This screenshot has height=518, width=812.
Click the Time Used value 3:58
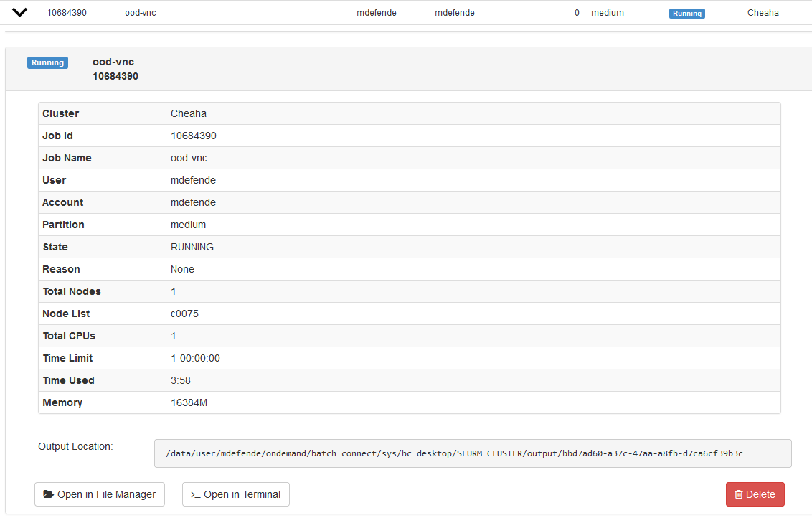click(181, 380)
